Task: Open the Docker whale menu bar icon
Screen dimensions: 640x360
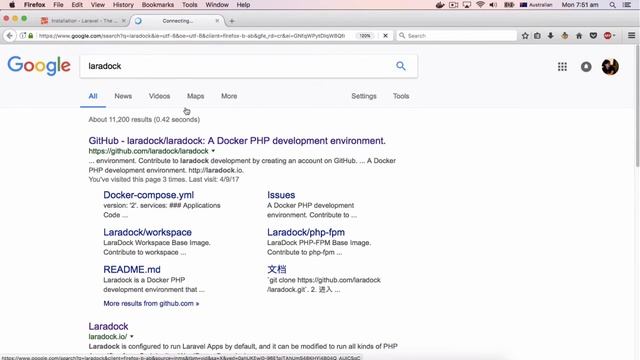Action: pyautogui.click(x=440, y=5)
